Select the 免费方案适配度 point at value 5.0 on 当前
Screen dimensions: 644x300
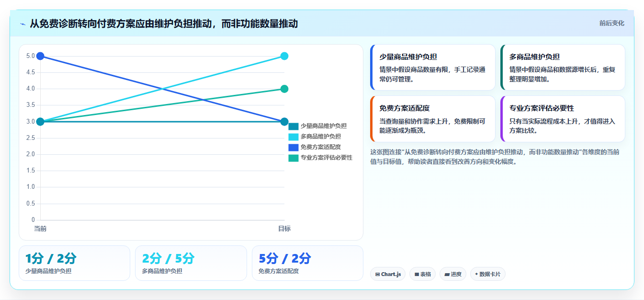(x=40, y=56)
